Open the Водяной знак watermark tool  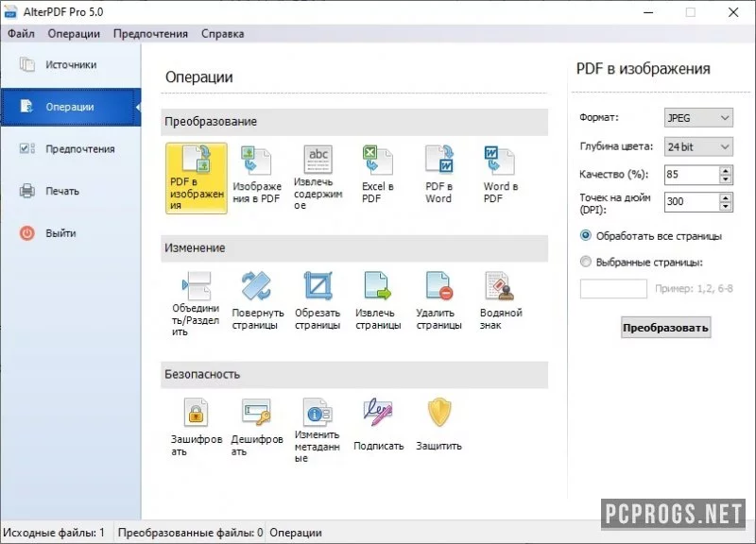[501, 300]
